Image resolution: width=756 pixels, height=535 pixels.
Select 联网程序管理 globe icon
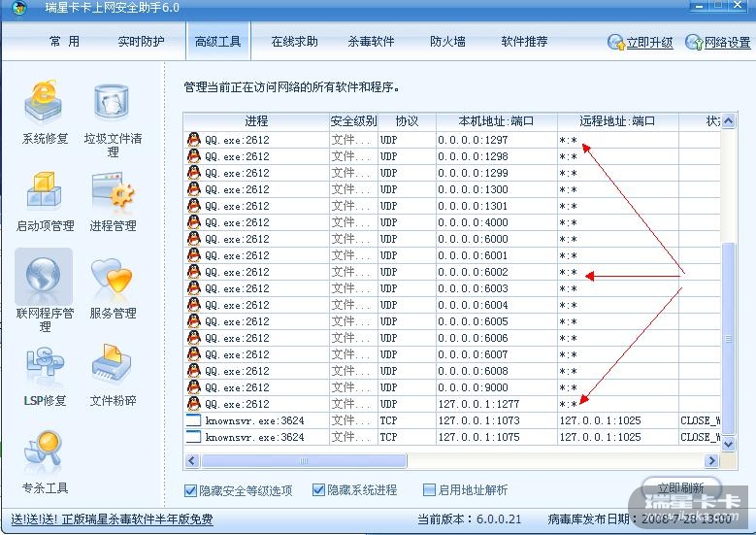(44, 275)
